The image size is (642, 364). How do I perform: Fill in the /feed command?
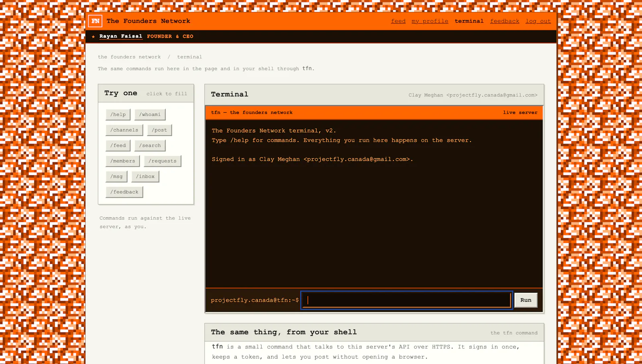pos(118,146)
